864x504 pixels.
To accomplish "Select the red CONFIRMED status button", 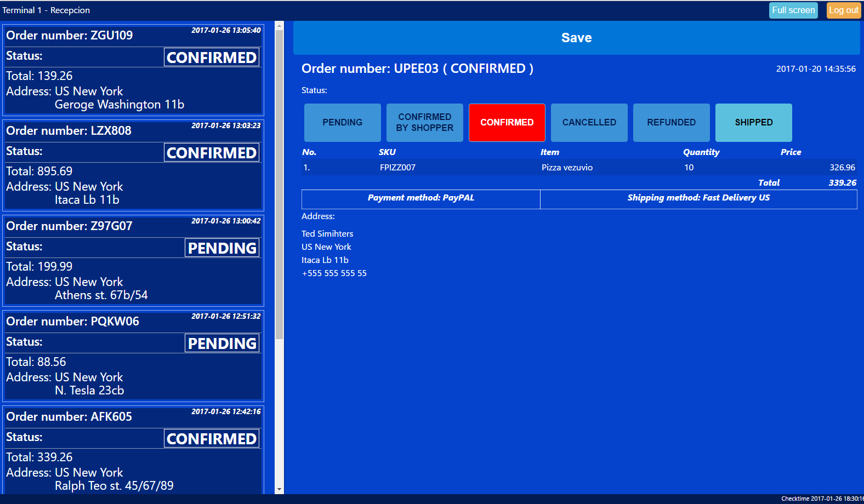I will pos(507,123).
